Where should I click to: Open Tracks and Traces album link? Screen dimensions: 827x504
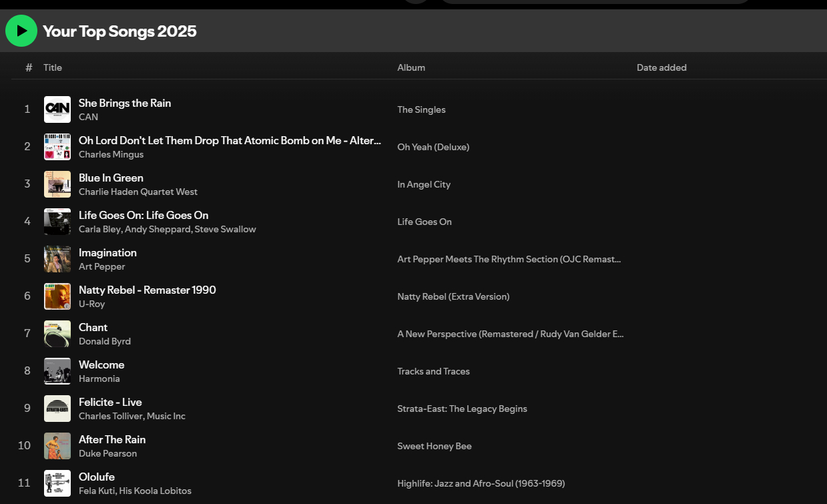(433, 371)
